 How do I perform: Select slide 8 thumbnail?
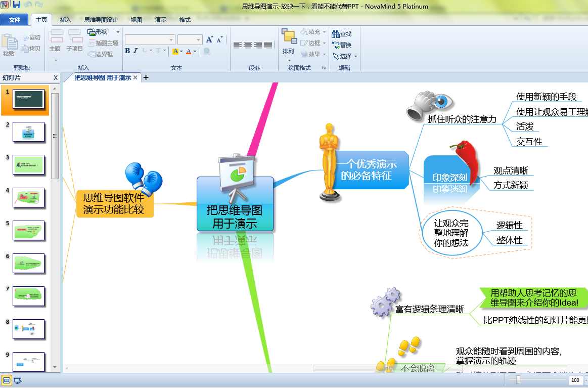pos(28,329)
